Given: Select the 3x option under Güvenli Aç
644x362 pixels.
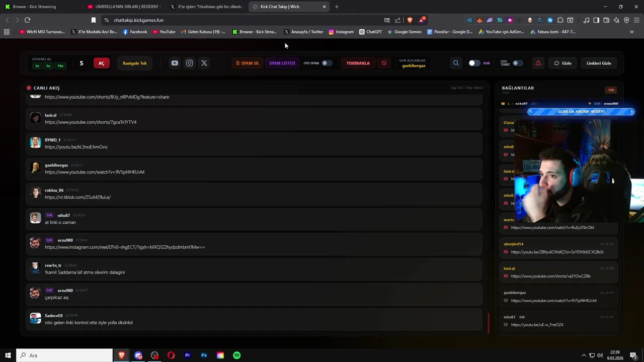Looking at the screenshot, I should (37, 66).
